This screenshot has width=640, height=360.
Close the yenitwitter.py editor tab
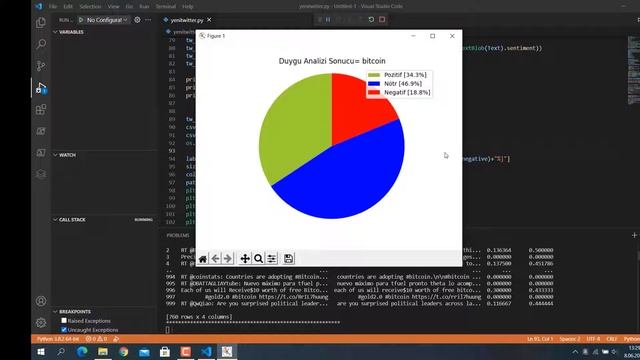click(x=209, y=20)
